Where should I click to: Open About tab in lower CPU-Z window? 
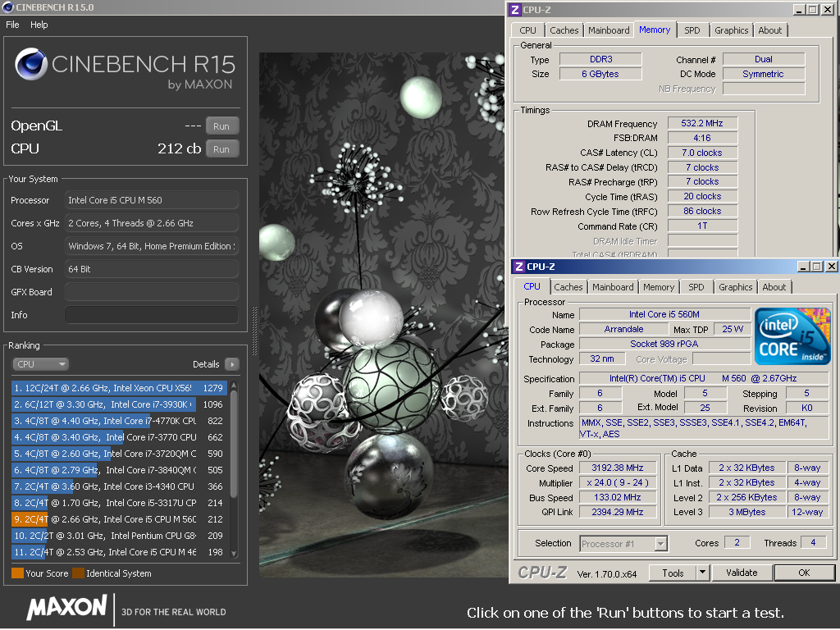coord(774,287)
